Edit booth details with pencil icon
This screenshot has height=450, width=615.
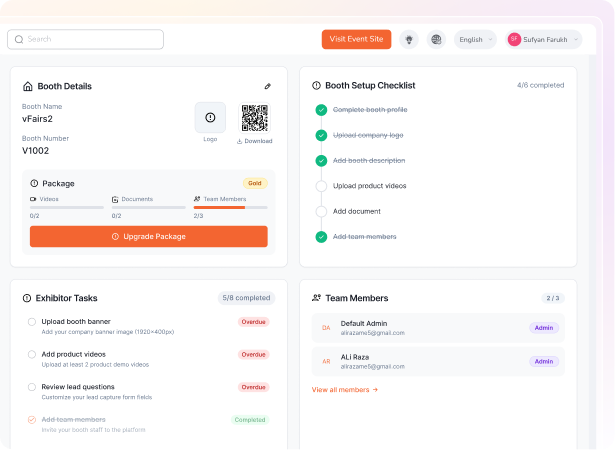[267, 86]
